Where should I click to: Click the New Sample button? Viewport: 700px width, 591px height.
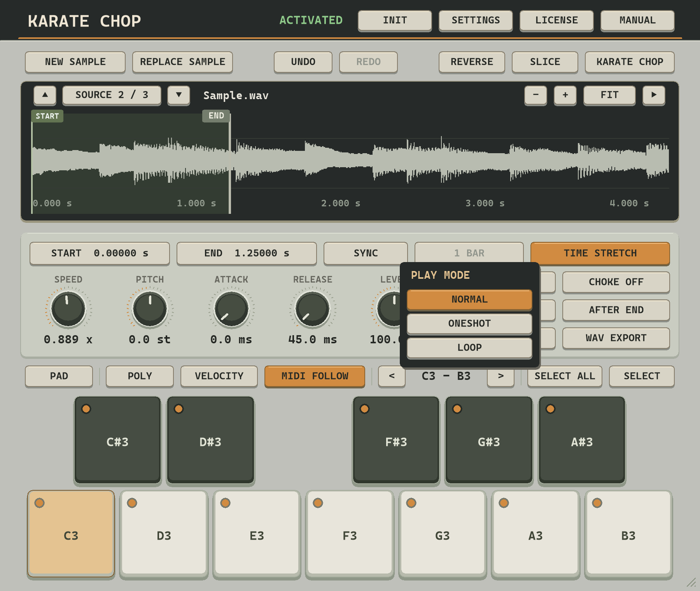(x=75, y=62)
